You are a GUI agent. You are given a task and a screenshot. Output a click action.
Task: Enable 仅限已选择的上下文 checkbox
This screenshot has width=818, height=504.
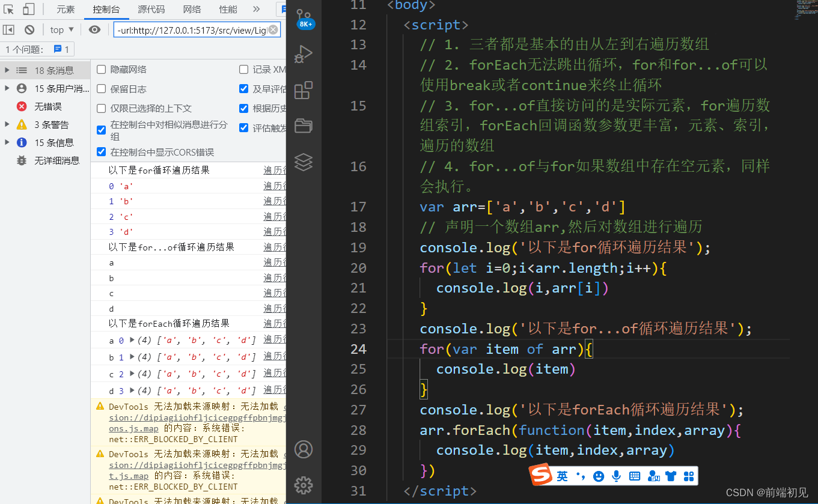pos(101,108)
